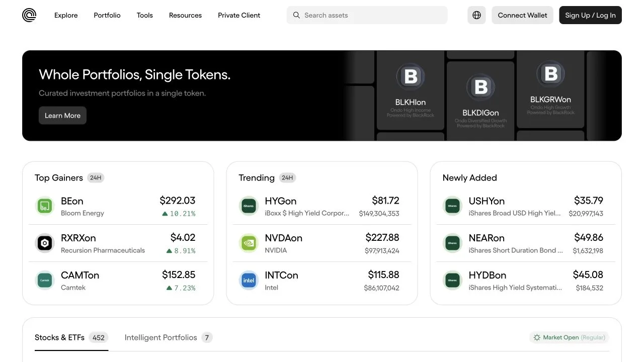The height and width of the screenshot is (362, 644).
Task: Click the BLKHIon token icon in banner
Action: click(411, 76)
